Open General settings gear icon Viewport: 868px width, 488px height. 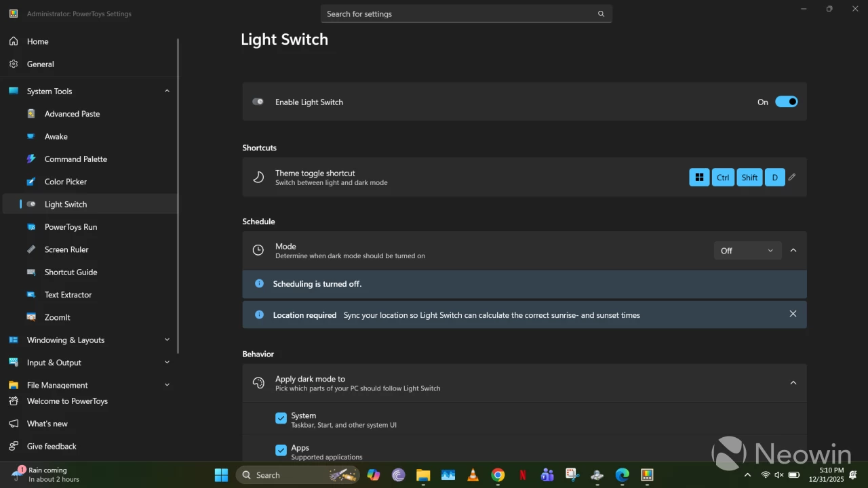coord(14,64)
